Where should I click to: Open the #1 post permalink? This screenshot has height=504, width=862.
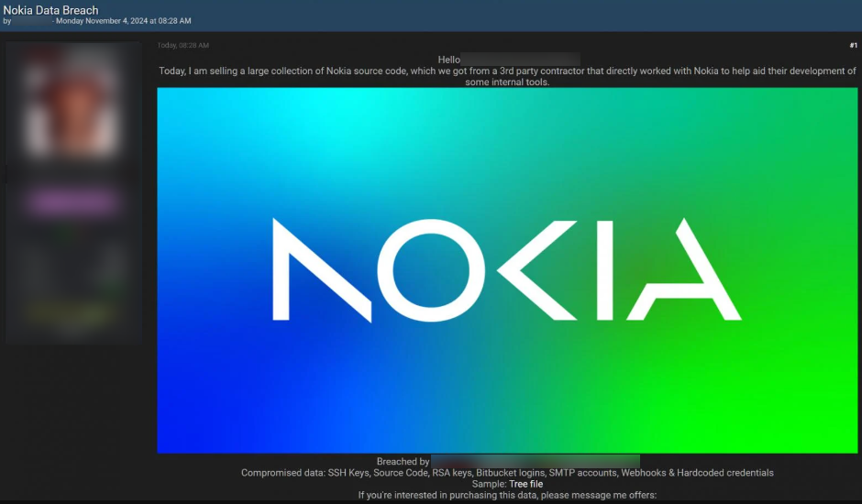pyautogui.click(x=852, y=45)
